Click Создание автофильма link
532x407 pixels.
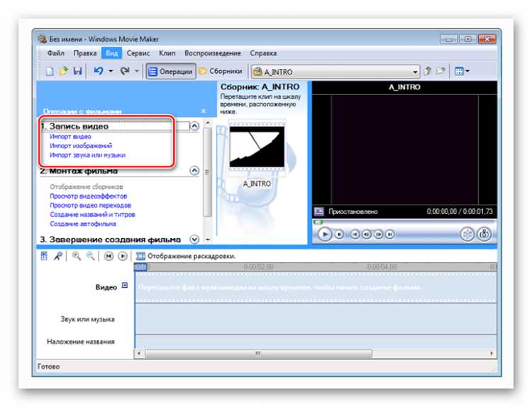pos(83,224)
